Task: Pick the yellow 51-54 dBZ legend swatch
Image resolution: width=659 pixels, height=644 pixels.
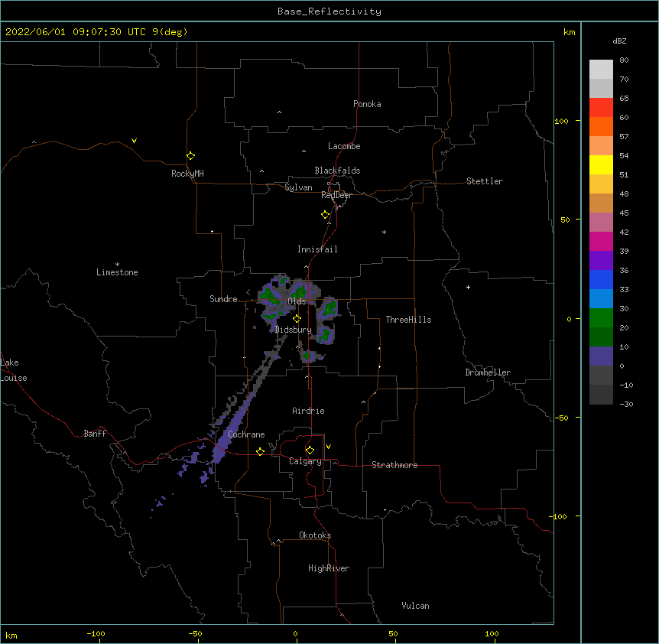Action: 601,164
